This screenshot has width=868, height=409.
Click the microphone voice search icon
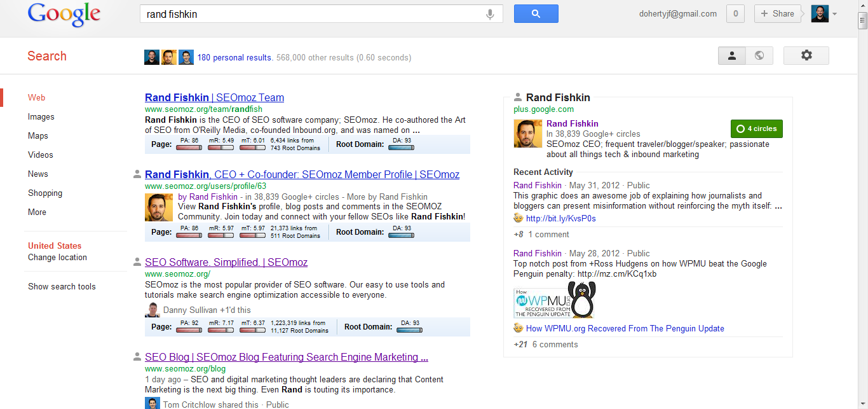coord(490,14)
